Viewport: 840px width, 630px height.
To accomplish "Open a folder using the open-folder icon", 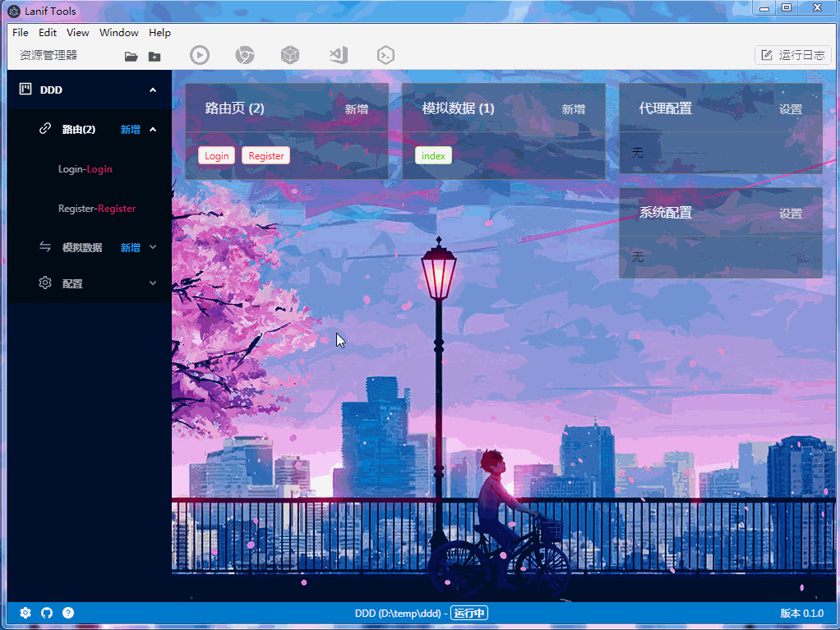I will (x=131, y=55).
